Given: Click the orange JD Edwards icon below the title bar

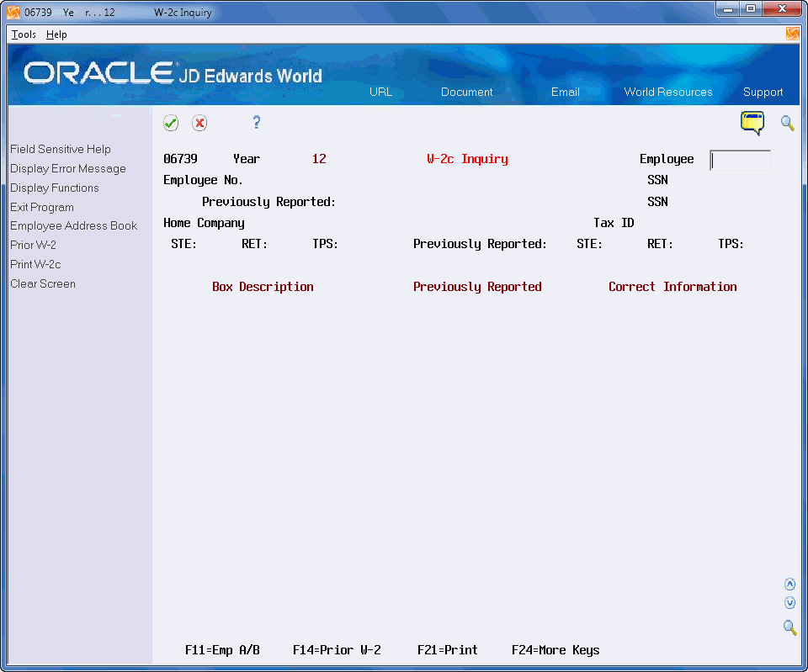Looking at the screenshot, I should click(x=792, y=33).
